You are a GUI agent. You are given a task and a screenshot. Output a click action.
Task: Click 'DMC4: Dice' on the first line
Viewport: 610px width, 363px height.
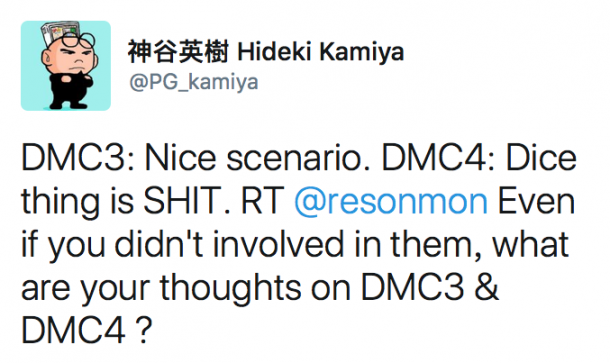tap(479, 158)
